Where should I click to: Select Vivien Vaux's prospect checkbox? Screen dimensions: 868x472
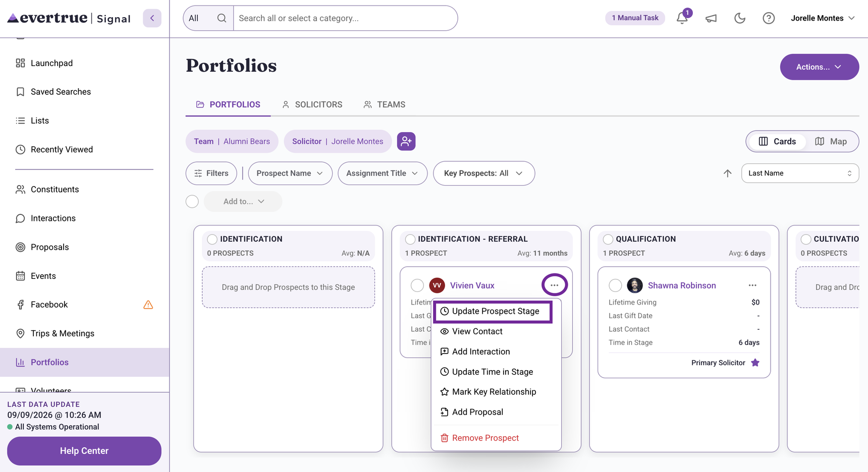(x=417, y=285)
